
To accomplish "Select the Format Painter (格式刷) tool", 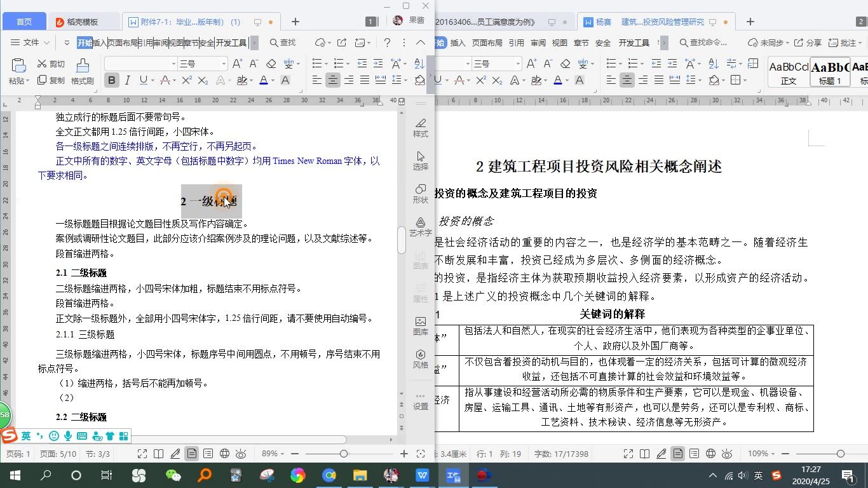I will click(83, 72).
